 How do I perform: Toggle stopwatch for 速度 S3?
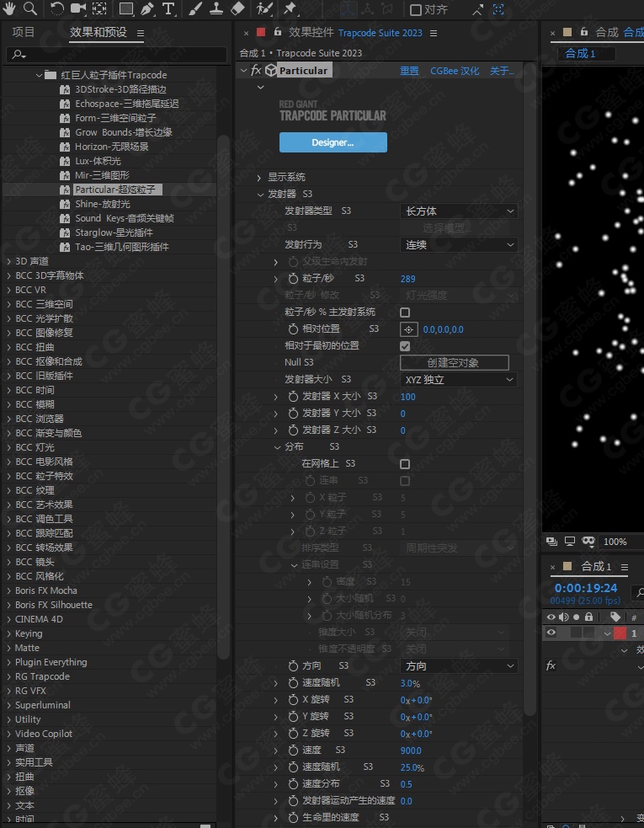[293, 751]
